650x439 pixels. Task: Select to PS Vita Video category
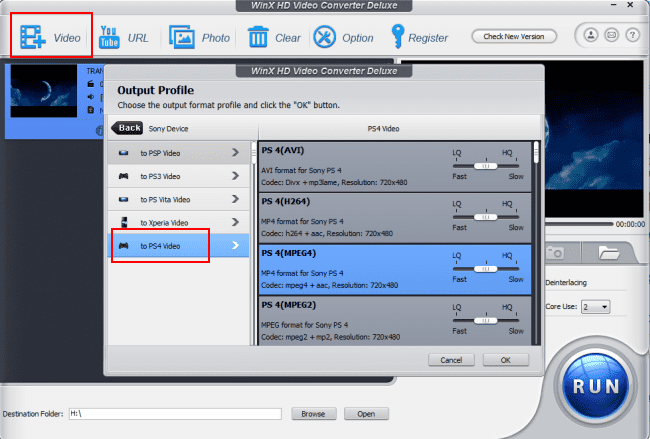click(179, 199)
